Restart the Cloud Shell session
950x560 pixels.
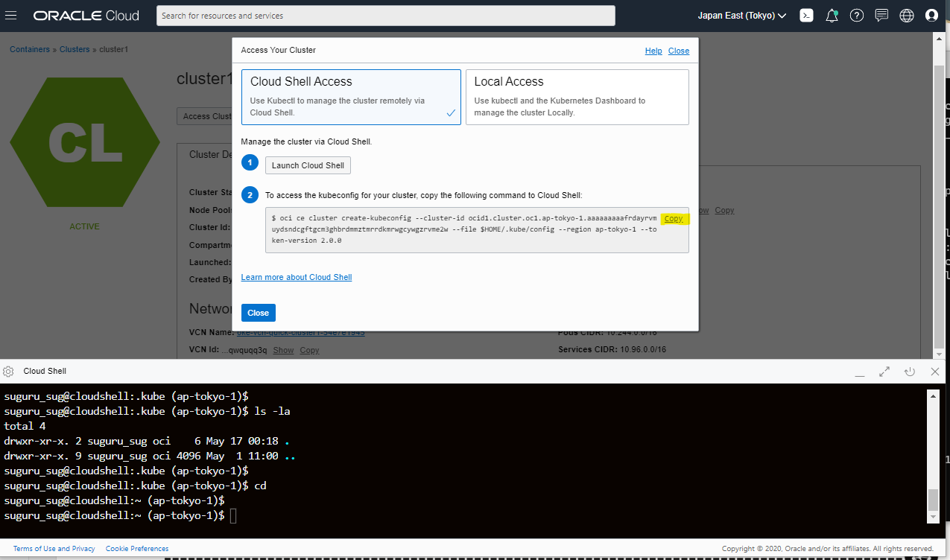(x=909, y=371)
